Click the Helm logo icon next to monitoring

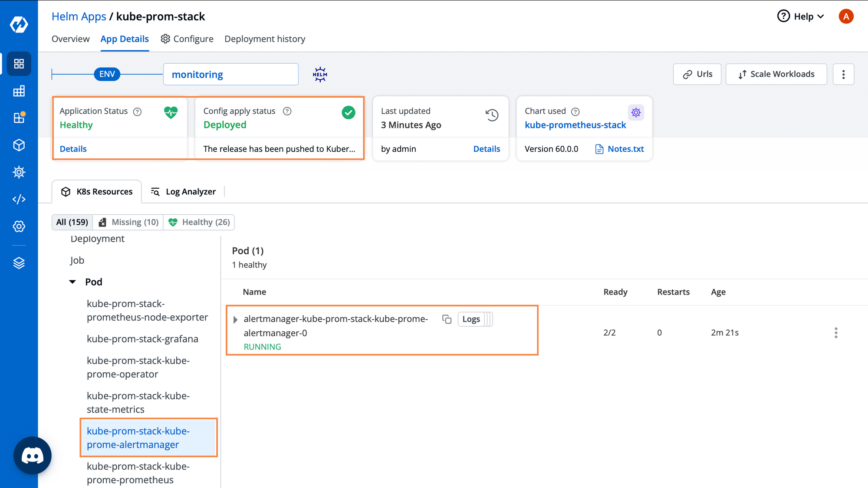coord(320,75)
